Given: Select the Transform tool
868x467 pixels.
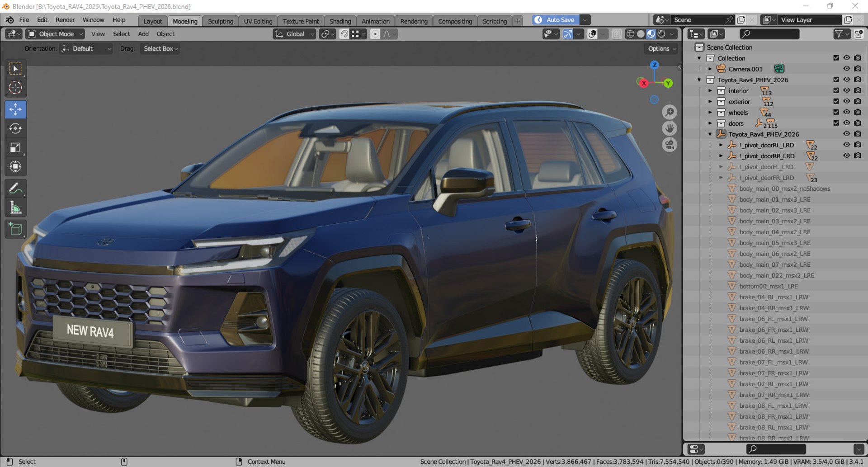Looking at the screenshot, I should (15, 166).
